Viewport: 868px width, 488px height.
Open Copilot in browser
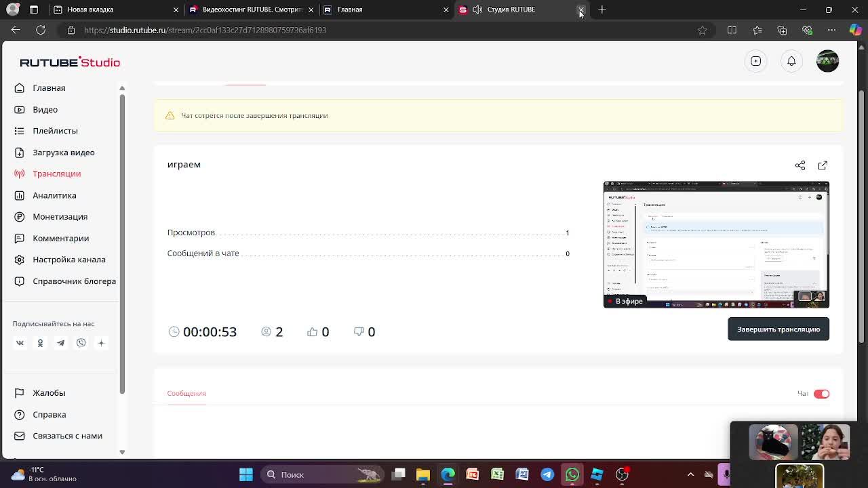[855, 30]
